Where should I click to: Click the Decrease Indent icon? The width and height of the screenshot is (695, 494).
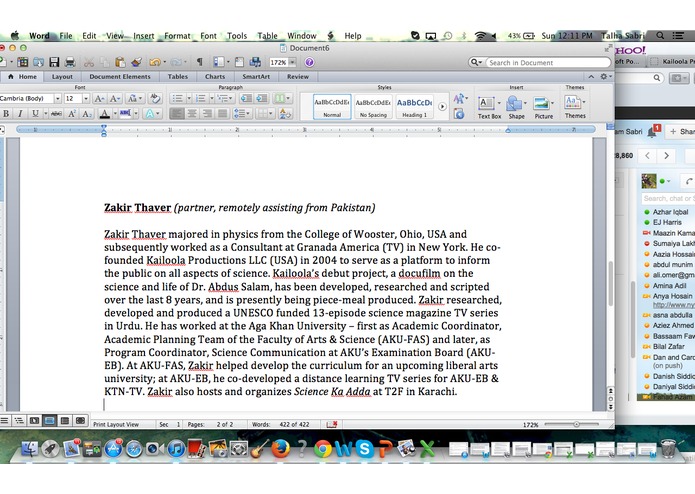pos(246,98)
